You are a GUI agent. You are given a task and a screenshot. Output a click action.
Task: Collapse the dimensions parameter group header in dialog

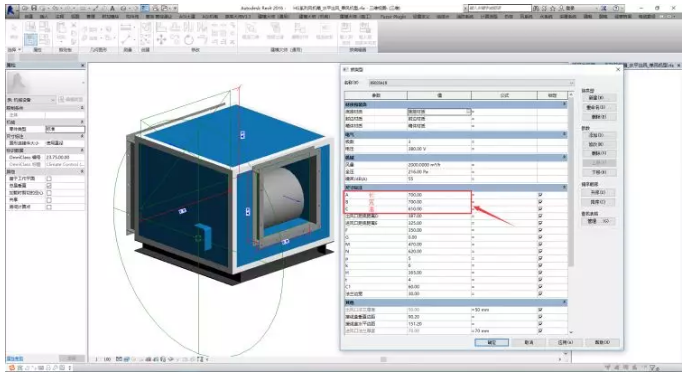point(565,187)
